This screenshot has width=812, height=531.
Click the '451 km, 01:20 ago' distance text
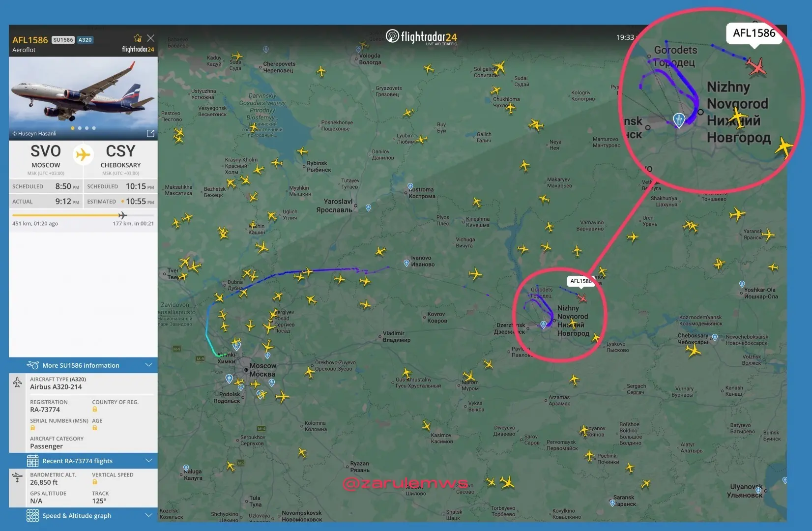coord(35,223)
